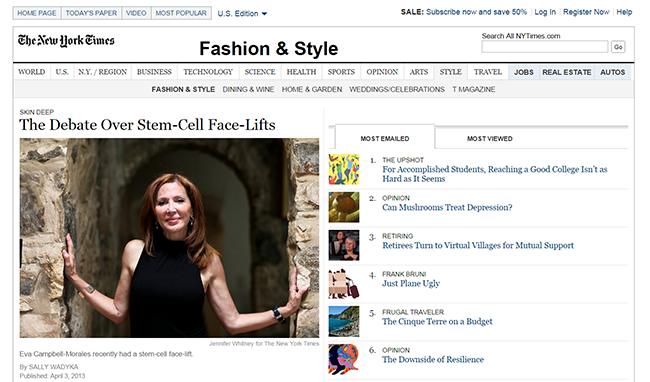This screenshot has width=650, height=382.
Task: Open the college article colorful thumbnail
Action: click(x=344, y=169)
